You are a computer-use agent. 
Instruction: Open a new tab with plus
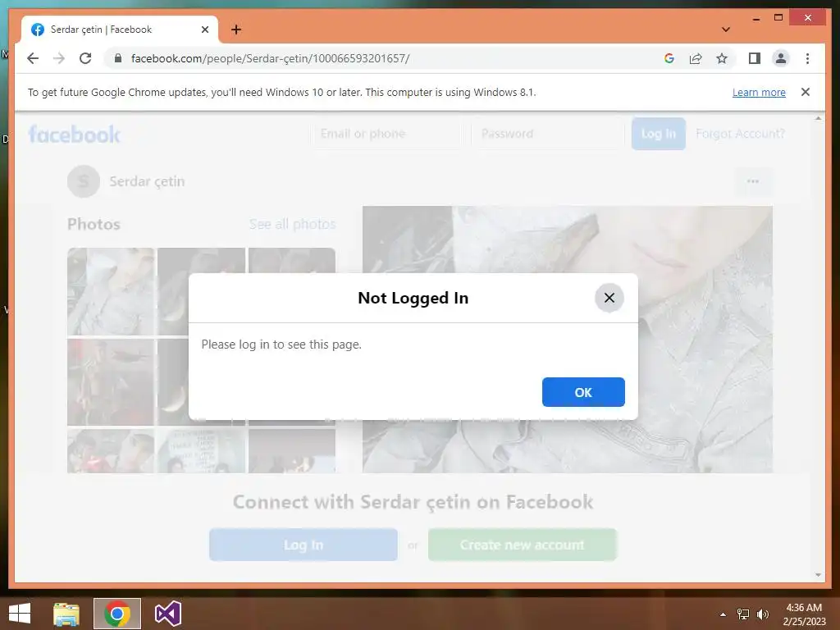[235, 30]
